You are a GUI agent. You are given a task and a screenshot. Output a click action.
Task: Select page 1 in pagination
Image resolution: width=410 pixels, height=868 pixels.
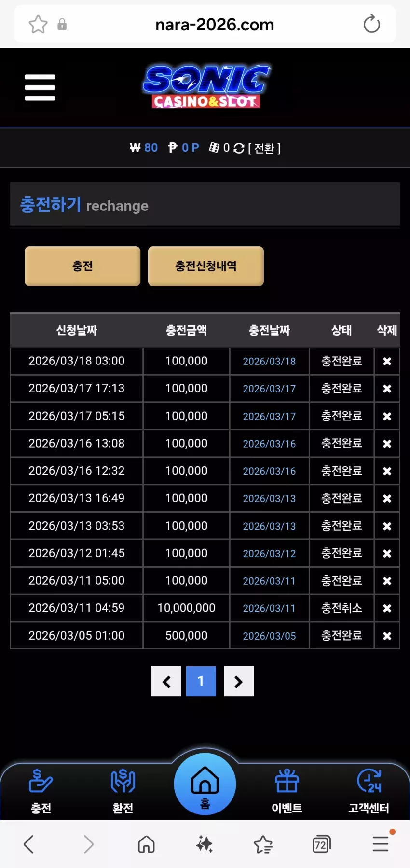click(x=201, y=681)
